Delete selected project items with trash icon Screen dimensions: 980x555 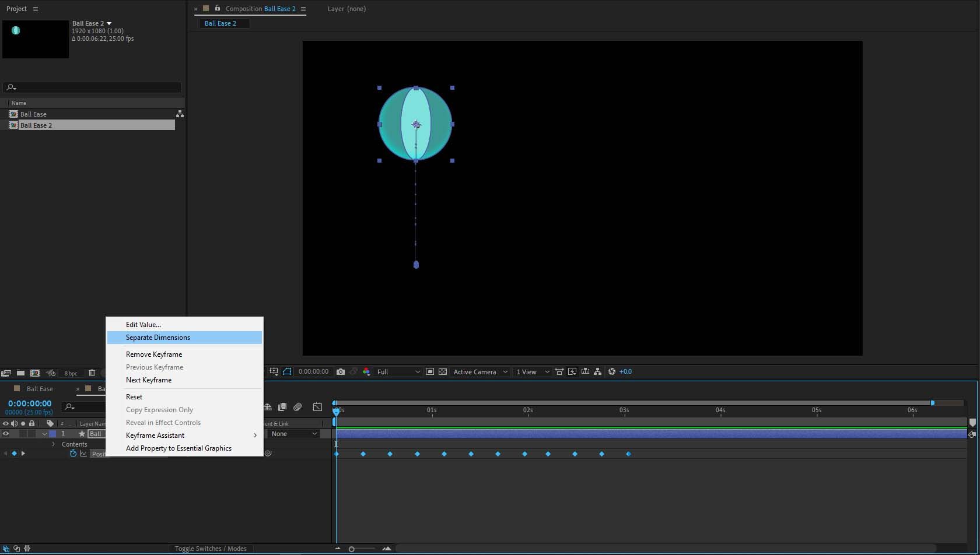point(92,373)
